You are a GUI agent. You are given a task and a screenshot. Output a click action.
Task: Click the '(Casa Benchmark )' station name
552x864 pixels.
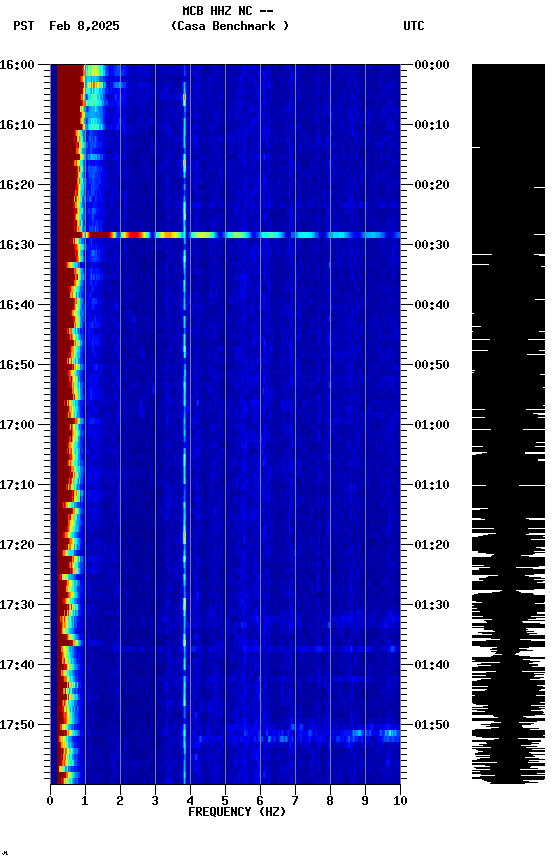(230, 26)
